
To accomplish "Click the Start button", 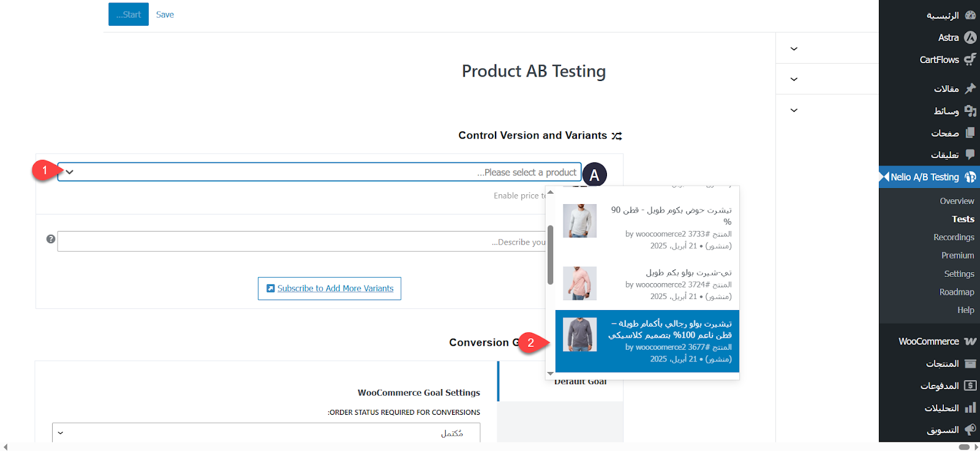I will point(129,14).
